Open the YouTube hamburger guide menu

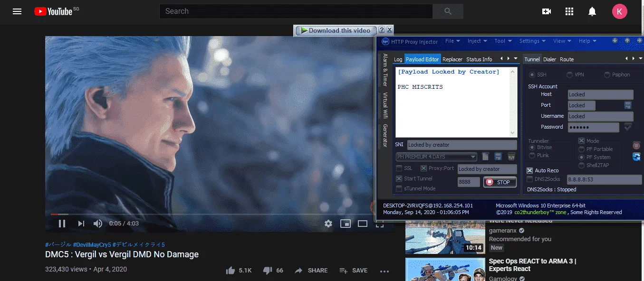[17, 11]
